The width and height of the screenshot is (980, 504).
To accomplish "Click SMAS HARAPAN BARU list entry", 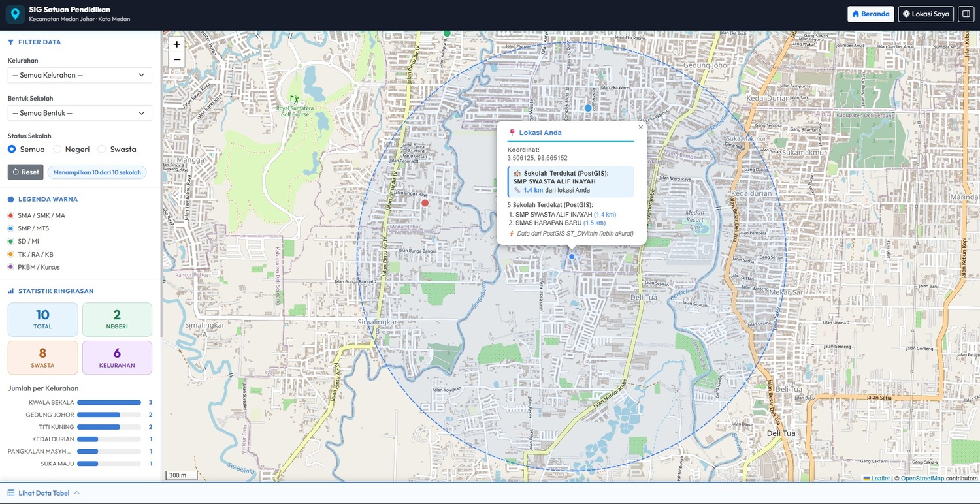I will (x=548, y=223).
